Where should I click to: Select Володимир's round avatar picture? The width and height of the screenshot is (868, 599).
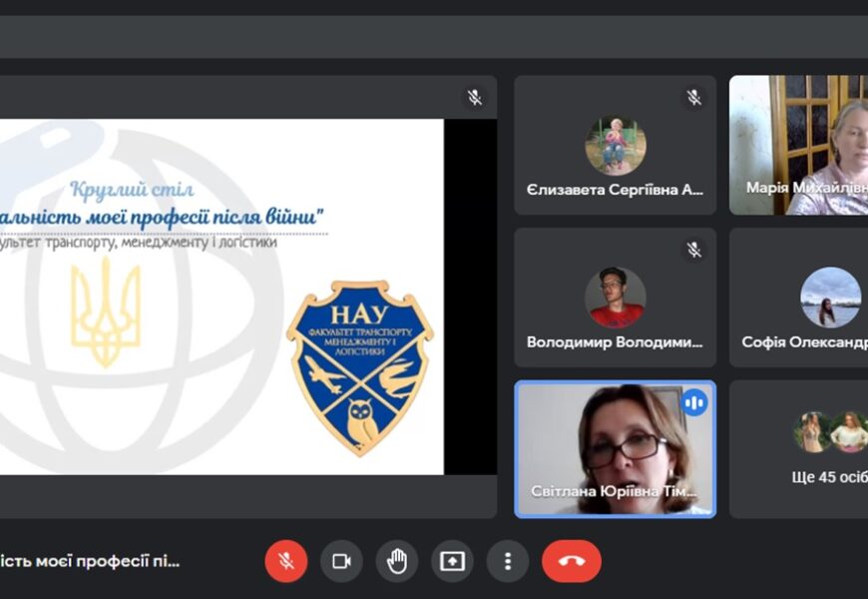(x=615, y=297)
